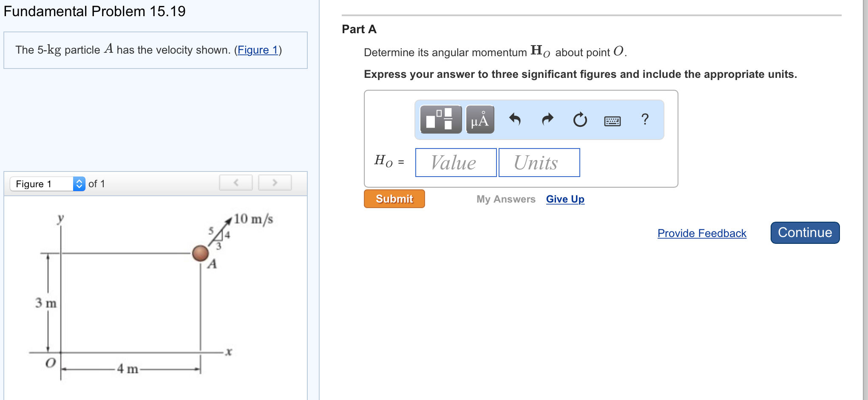The height and width of the screenshot is (400, 868).
Task: Click inside the Units answer field
Action: click(x=539, y=162)
